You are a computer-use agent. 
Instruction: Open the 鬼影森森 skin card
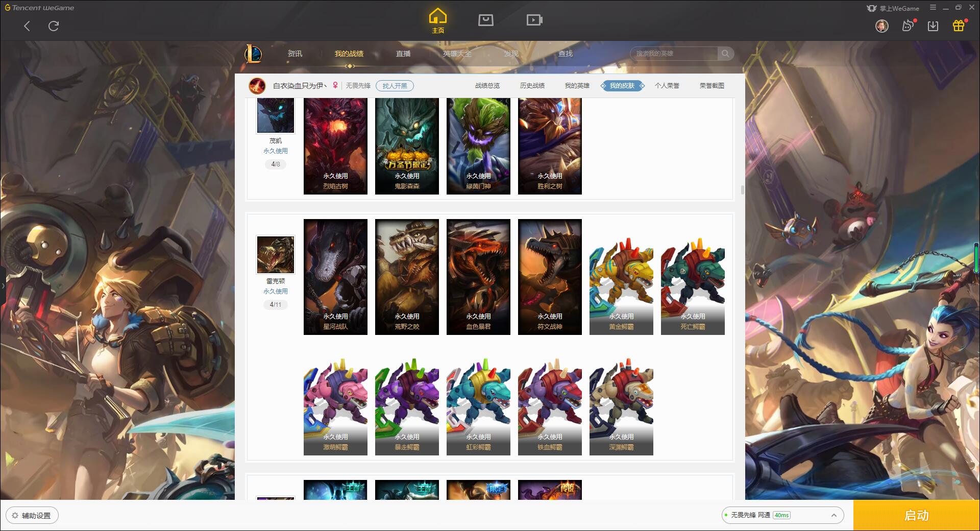coord(407,146)
